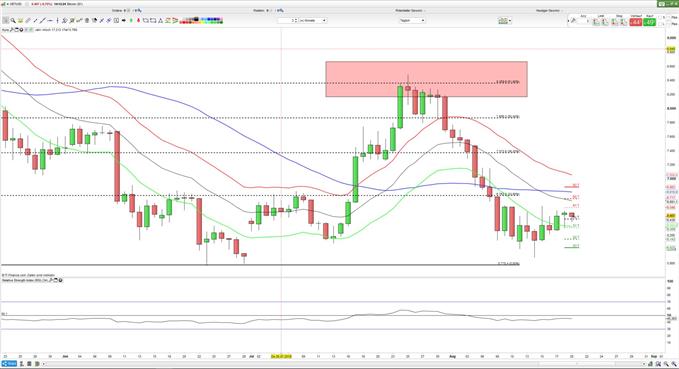The width and height of the screenshot is (679, 369).
Task: Click the red down arrow marker tool
Action: [x=138, y=20]
